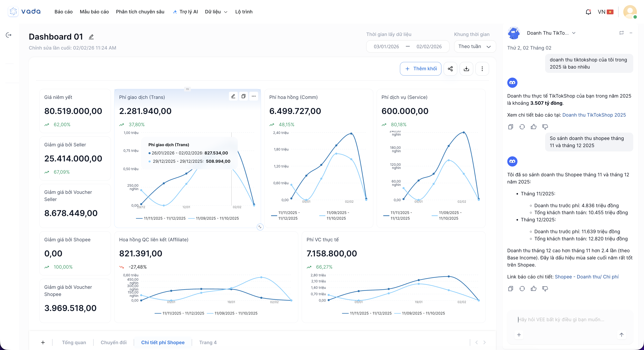Viewport: 644px width, 350px height.
Task: Click the Thêm khối button
Action: tap(420, 69)
